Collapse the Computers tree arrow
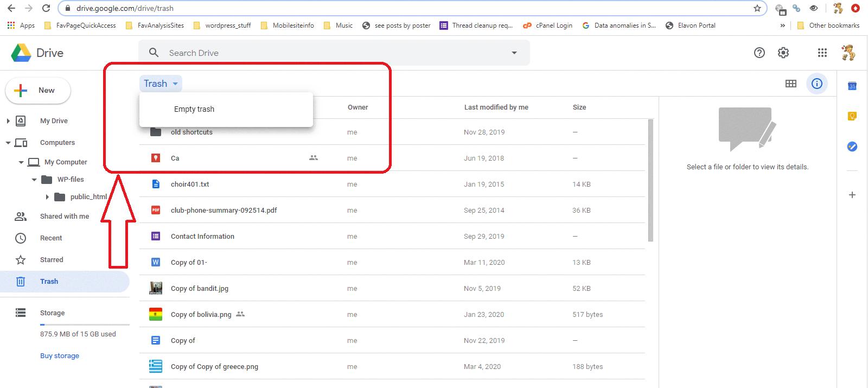This screenshot has height=388, width=868. (8, 143)
